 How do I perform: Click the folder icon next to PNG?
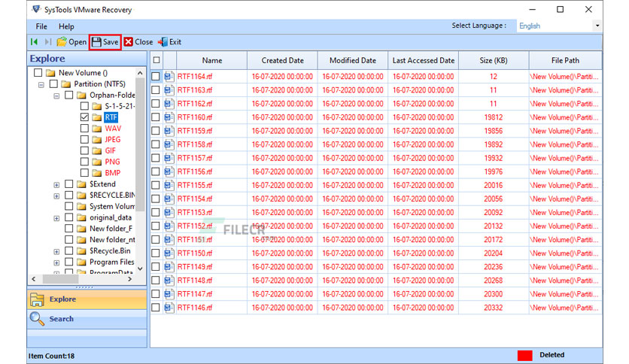96,162
